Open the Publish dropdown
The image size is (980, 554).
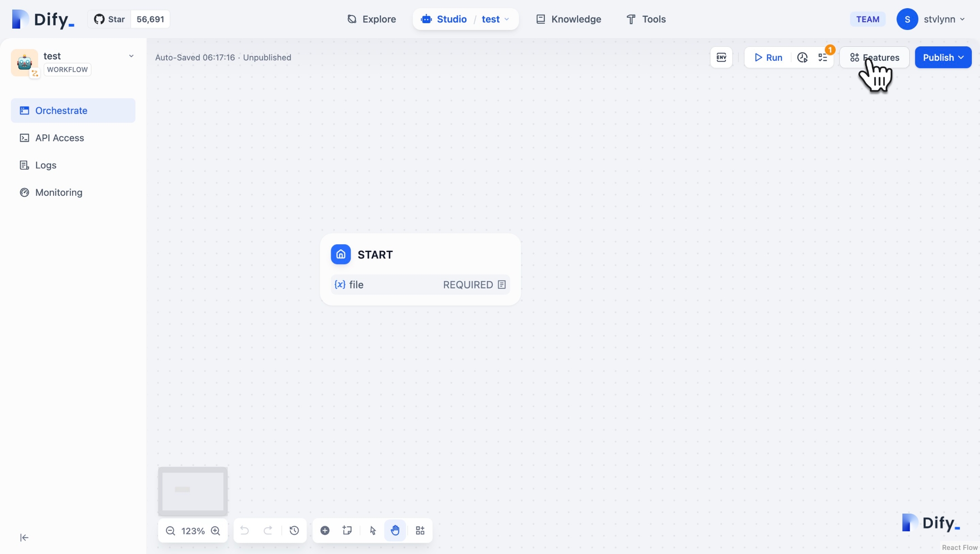943,58
